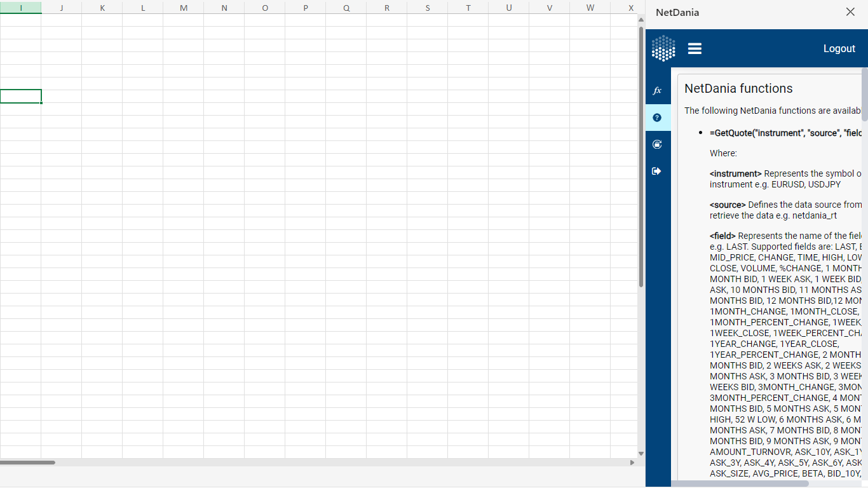Click the spreadsheet scroll down arrow
Image resolution: width=868 pixels, height=488 pixels.
tap(641, 454)
